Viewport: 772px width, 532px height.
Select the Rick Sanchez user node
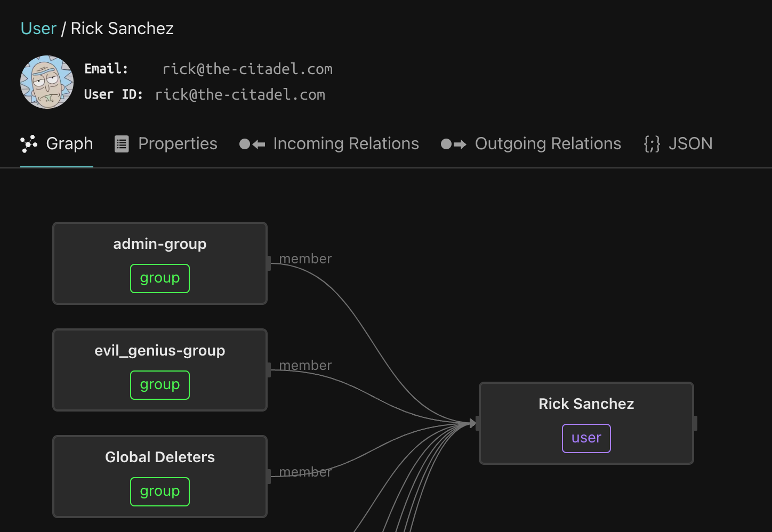586,423
